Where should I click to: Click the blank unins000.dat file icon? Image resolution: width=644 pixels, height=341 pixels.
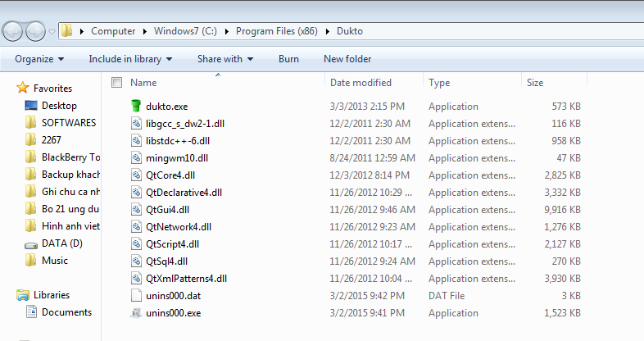pos(136,295)
